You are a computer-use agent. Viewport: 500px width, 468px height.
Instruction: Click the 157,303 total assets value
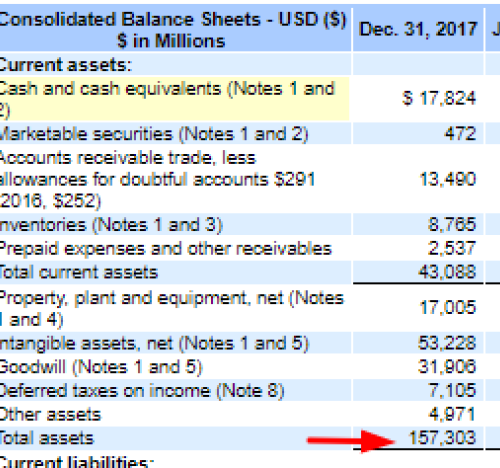tap(442, 438)
